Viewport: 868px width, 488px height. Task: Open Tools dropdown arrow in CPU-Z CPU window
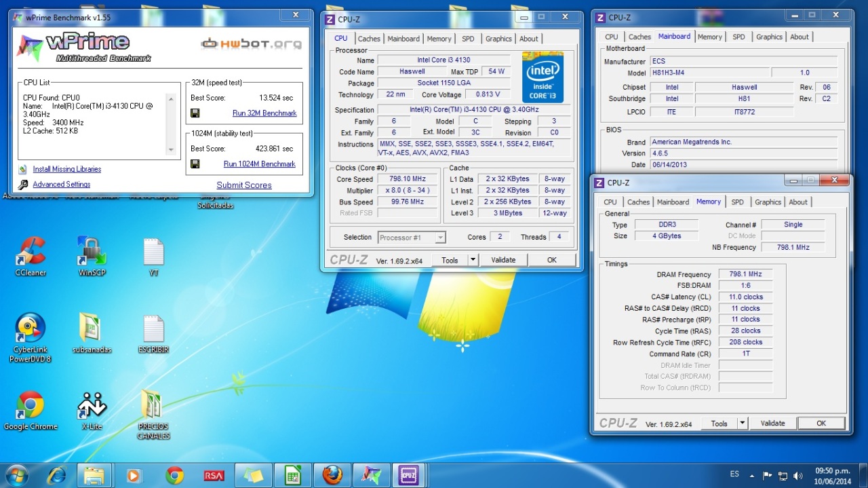(473, 260)
